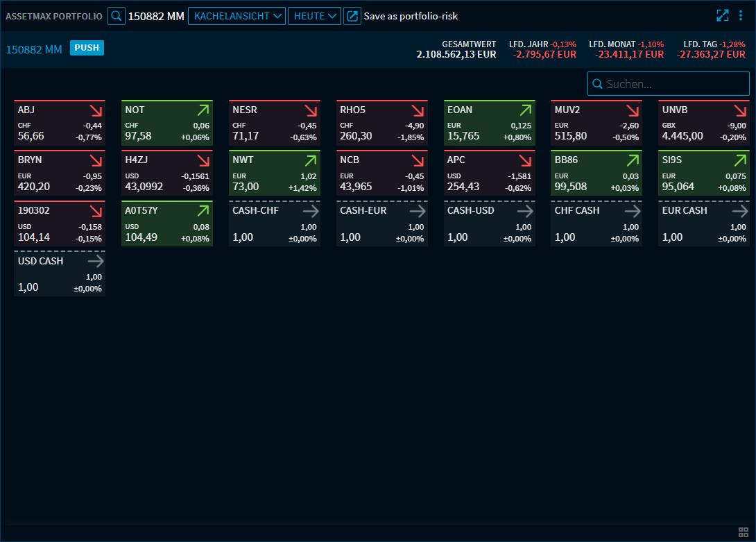Image resolution: width=756 pixels, height=542 pixels.
Task: Open the Heute time period dropdown
Action: point(314,16)
